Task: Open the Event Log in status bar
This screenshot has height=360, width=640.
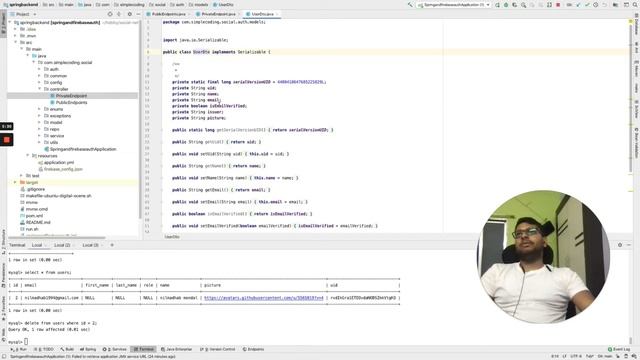Action: click(619, 349)
